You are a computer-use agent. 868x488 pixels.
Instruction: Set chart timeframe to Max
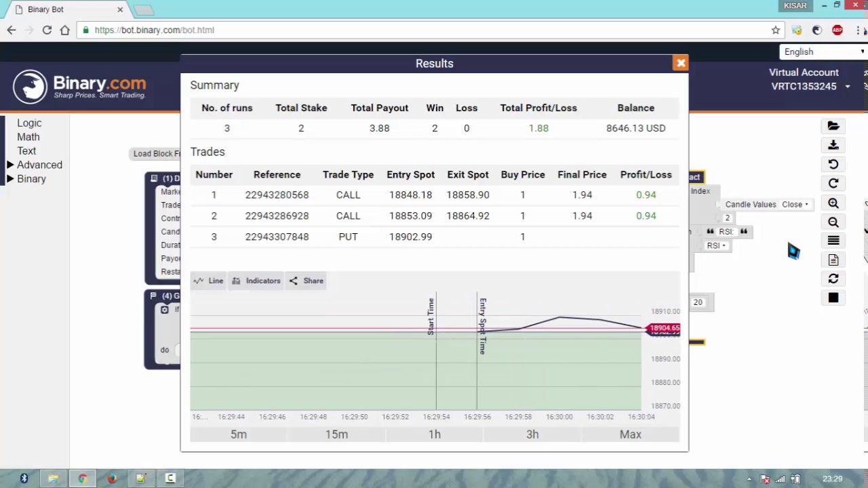click(631, 434)
